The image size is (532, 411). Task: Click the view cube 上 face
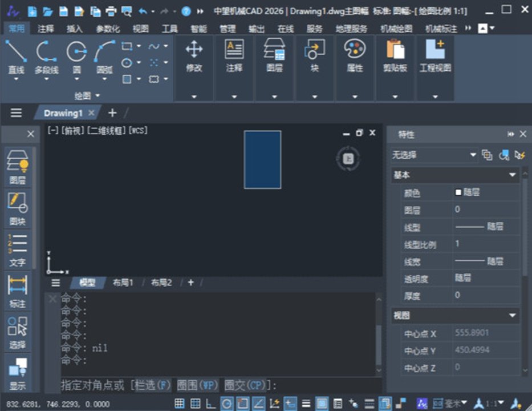pos(348,159)
